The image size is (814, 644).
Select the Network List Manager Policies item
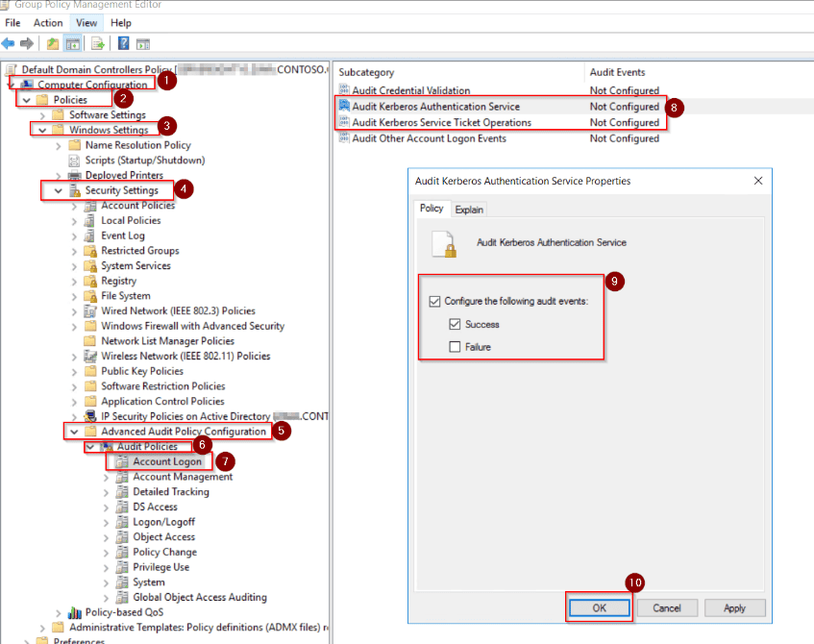[x=167, y=341]
